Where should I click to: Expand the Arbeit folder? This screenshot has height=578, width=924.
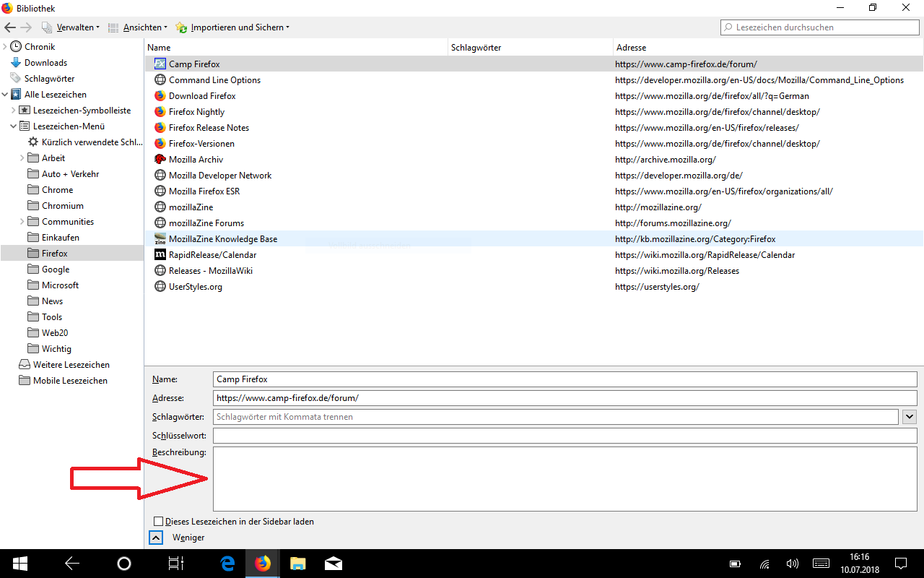(22, 158)
